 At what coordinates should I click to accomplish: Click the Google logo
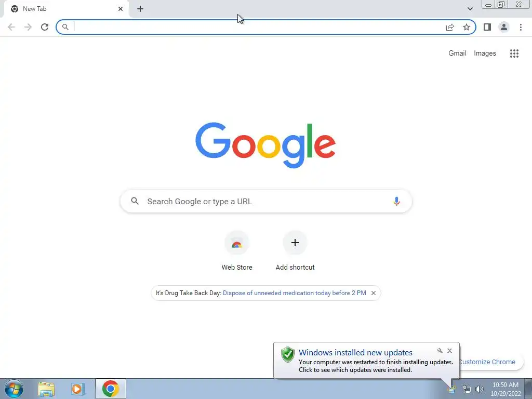coord(265,145)
